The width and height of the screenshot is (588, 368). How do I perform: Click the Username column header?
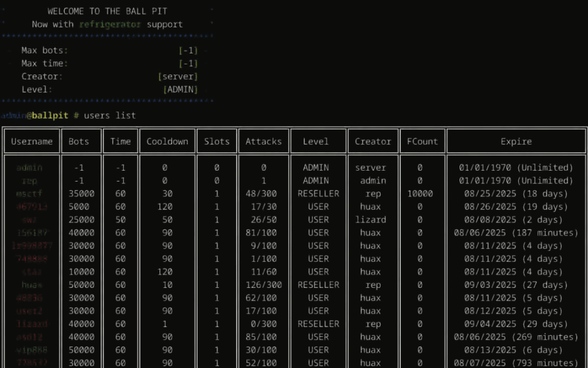pos(32,142)
